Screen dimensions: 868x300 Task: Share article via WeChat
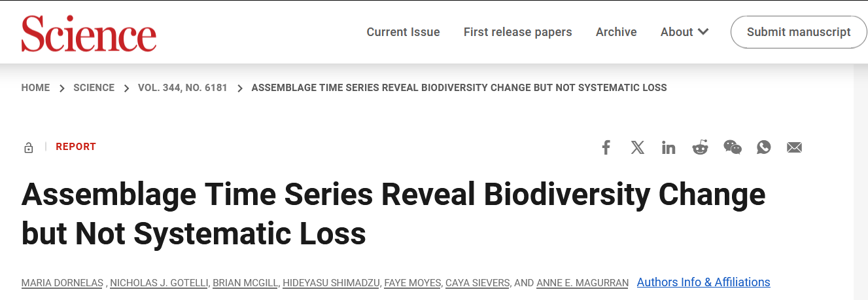(733, 147)
